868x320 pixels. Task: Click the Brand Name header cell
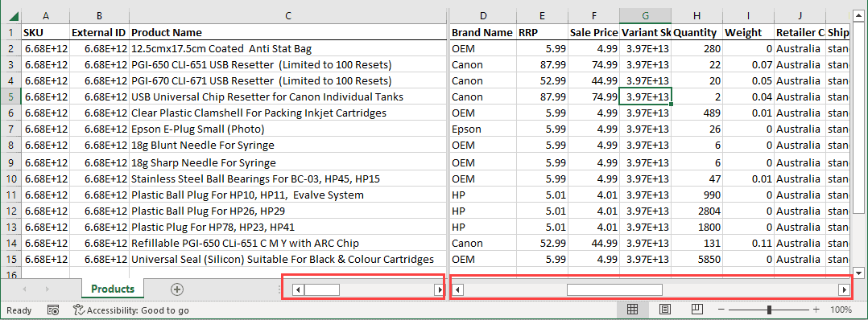(x=483, y=33)
